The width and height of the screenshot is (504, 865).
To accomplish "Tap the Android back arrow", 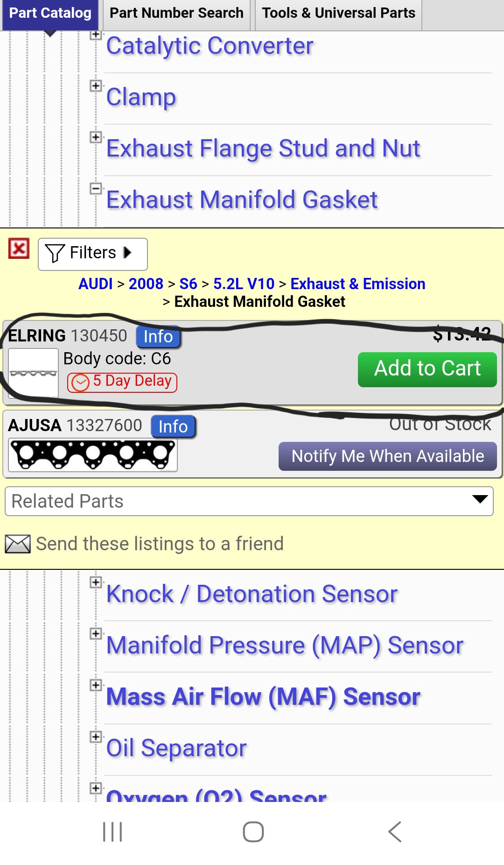I will [395, 832].
